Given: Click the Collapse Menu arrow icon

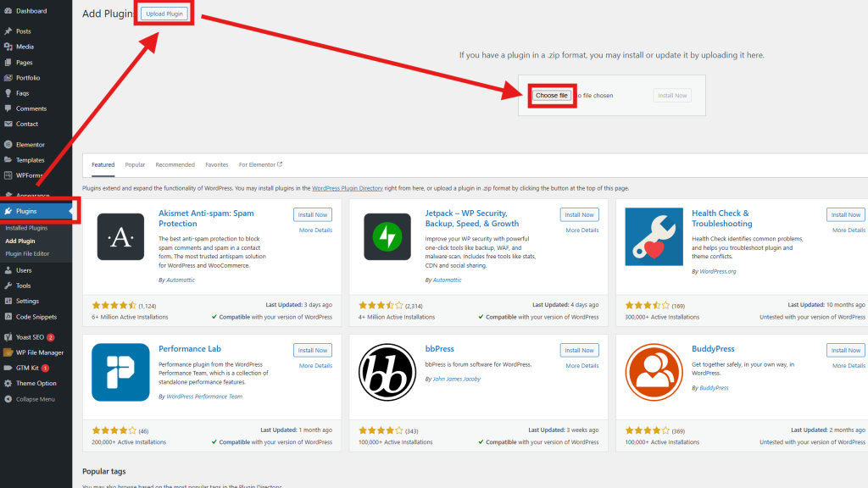Looking at the screenshot, I should point(8,399).
